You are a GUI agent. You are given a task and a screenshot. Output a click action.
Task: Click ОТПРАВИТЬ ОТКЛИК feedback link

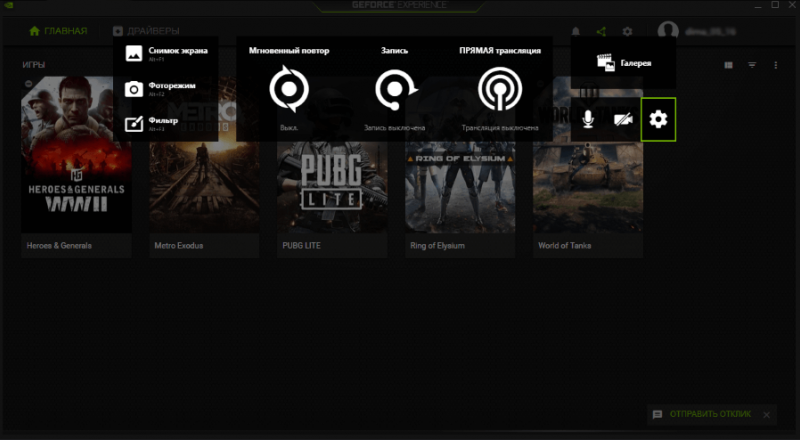point(710,414)
